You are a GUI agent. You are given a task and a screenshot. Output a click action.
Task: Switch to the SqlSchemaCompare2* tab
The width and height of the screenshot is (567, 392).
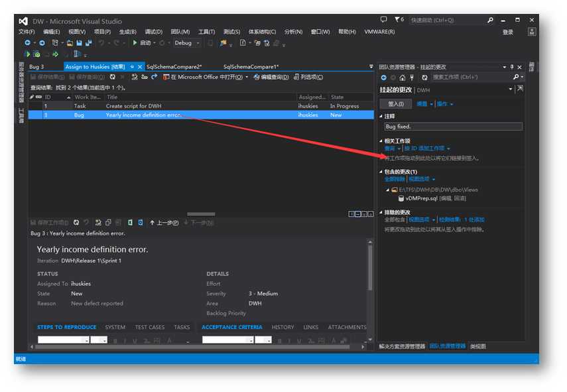174,67
